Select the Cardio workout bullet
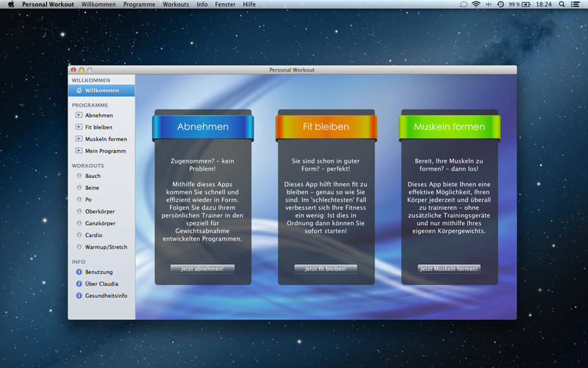This screenshot has width=588, height=368. pyautogui.click(x=79, y=236)
